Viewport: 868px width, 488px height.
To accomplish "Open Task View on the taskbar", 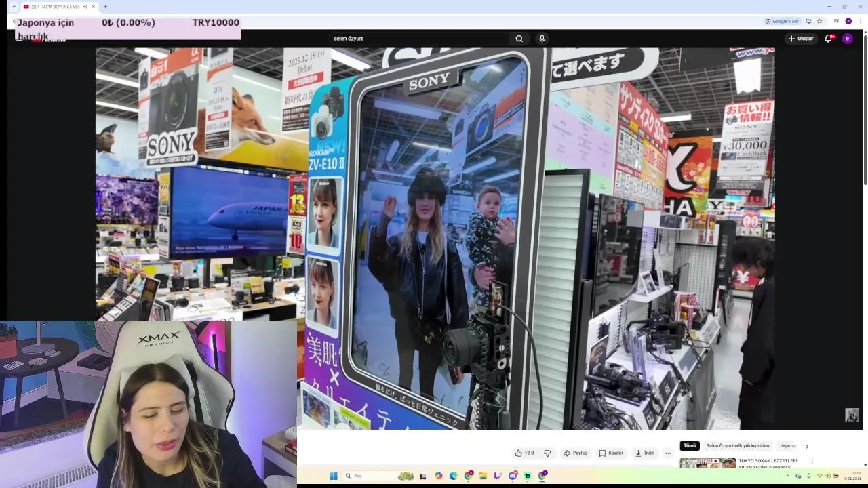I will point(423,476).
